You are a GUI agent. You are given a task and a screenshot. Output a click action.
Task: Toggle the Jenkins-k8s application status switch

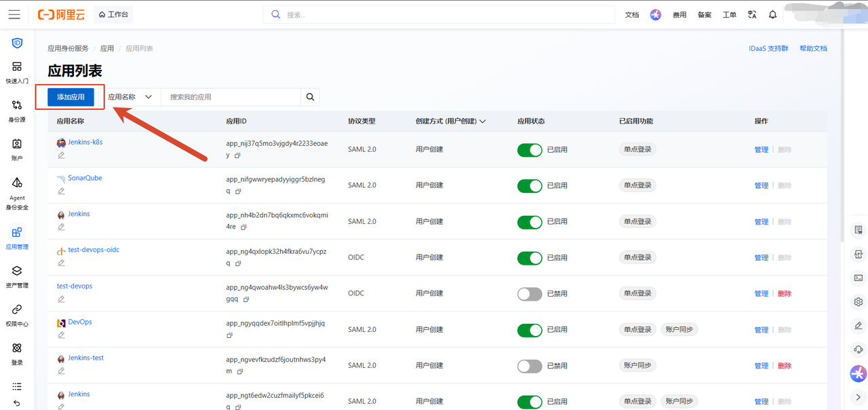click(530, 149)
